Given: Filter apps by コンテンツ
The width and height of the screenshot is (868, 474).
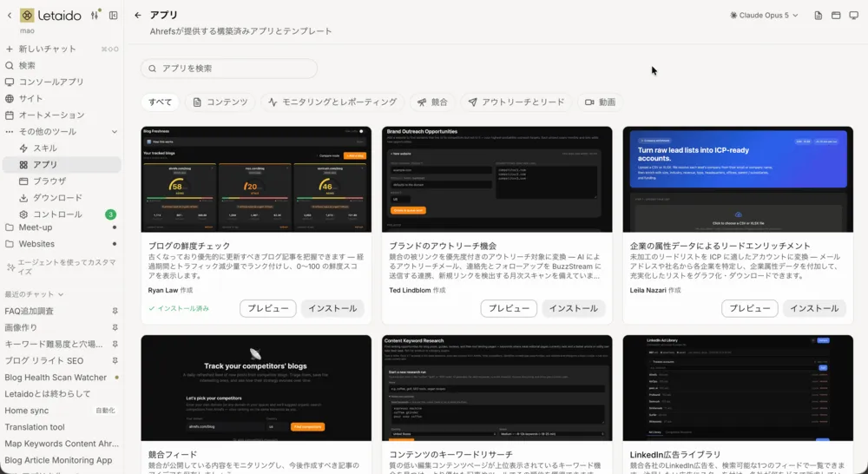Looking at the screenshot, I should point(220,102).
